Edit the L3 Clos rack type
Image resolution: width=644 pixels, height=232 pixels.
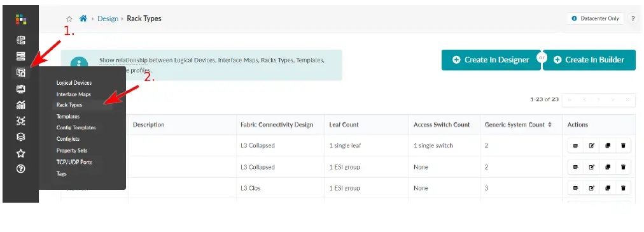(x=592, y=188)
